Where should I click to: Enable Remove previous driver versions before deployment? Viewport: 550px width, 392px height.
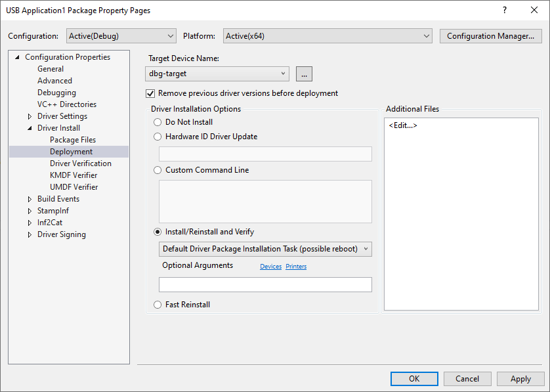(x=150, y=93)
